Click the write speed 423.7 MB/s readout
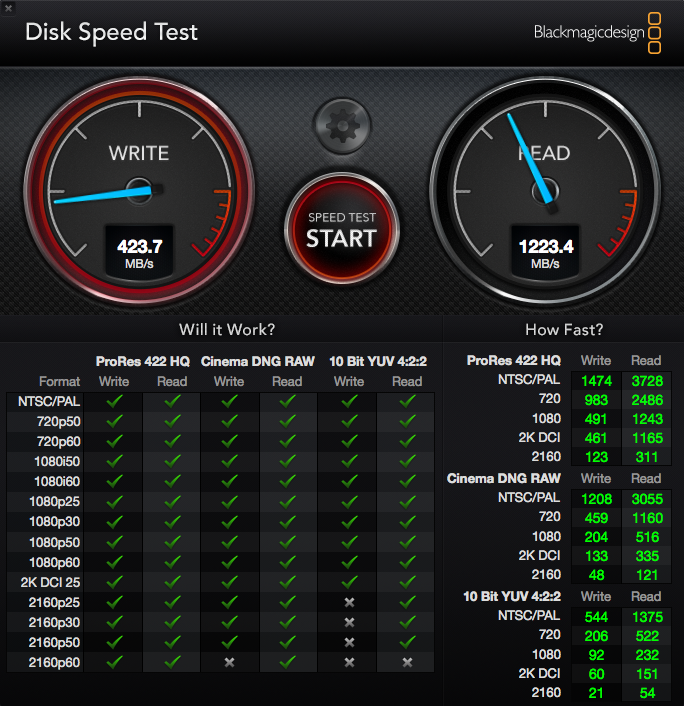Viewport: 684px width, 706px height. tap(140, 253)
